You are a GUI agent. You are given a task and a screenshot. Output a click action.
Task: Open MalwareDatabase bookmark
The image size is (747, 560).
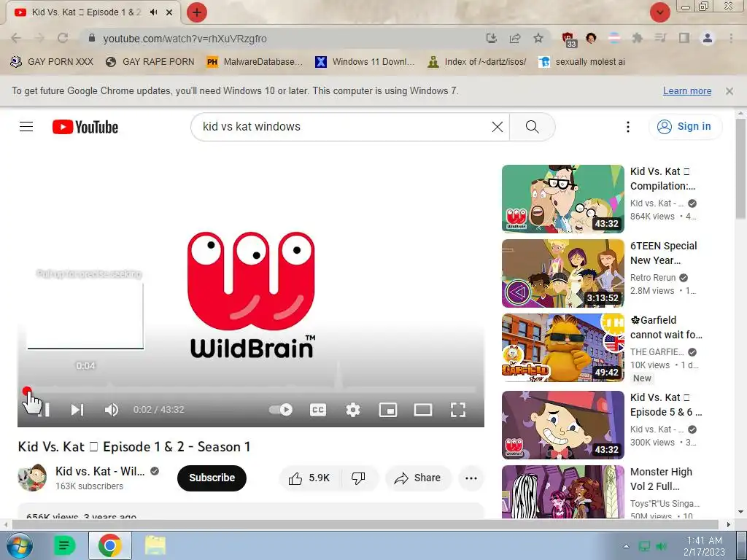[x=255, y=62]
